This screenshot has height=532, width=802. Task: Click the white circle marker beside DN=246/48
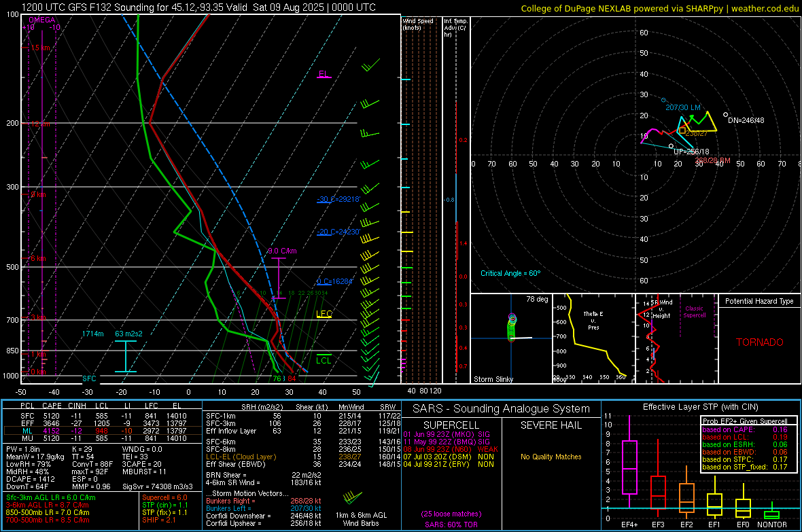(x=725, y=115)
